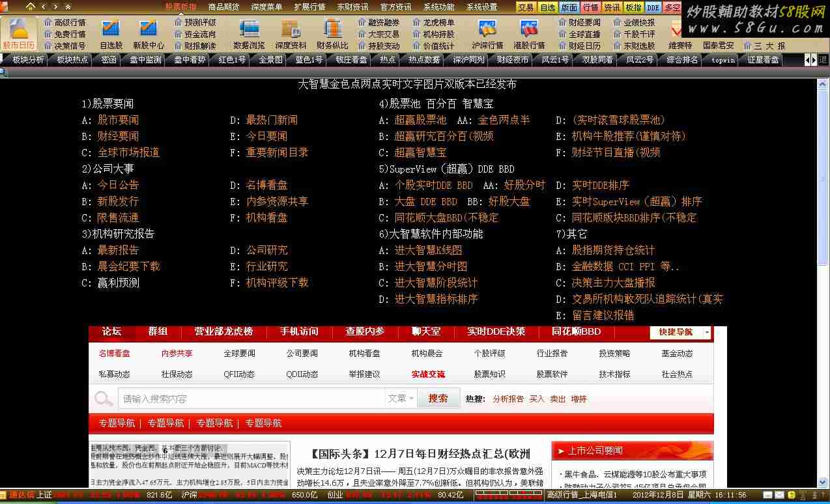The width and height of the screenshot is (830, 504).
Task: Click the search input field
Action: tap(251, 399)
